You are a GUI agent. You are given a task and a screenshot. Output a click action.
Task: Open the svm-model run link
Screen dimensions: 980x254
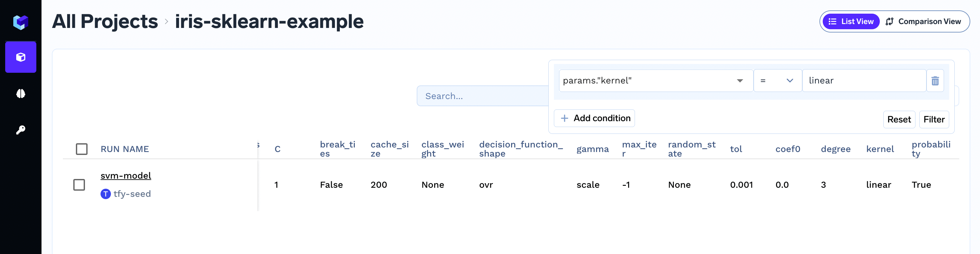pos(126,175)
